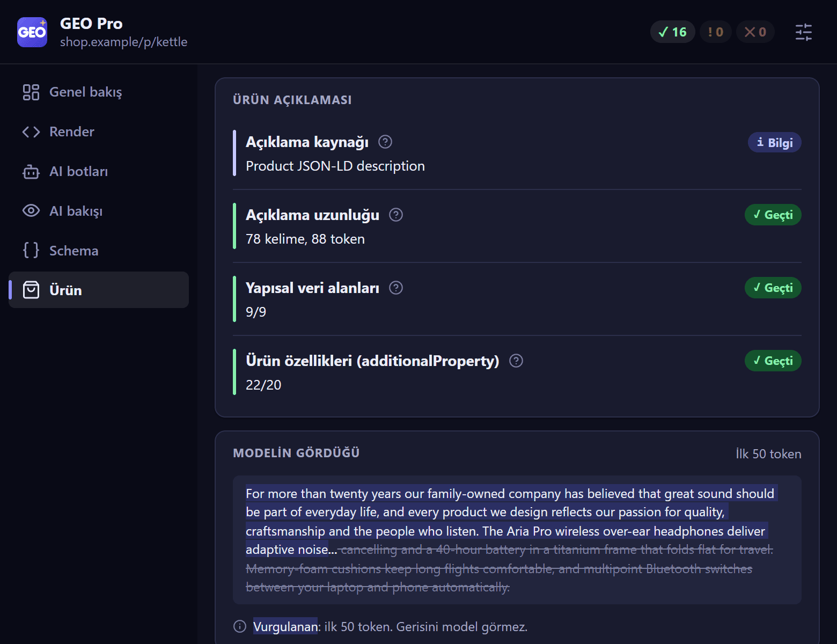Screen dimensions: 837x644
Task: Click the AI botları robot icon
Action: tap(31, 172)
